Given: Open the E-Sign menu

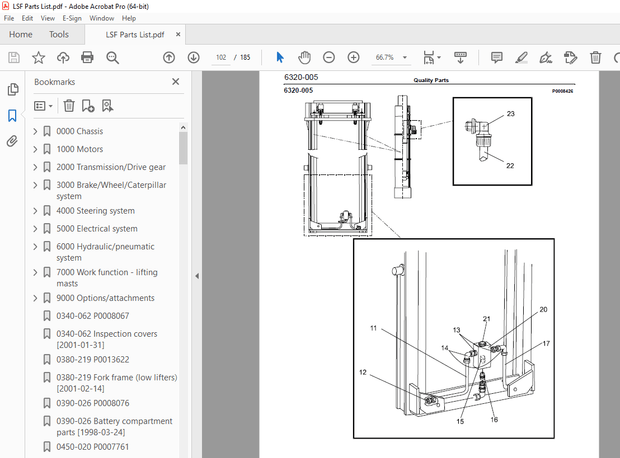Looking at the screenshot, I should tap(72, 18).
